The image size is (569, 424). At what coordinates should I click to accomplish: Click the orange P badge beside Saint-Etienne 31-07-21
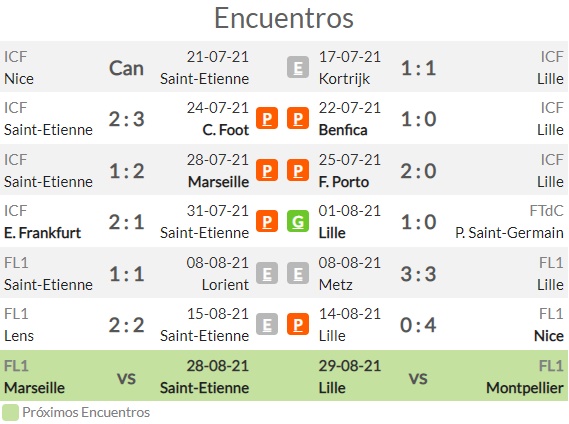point(267,221)
